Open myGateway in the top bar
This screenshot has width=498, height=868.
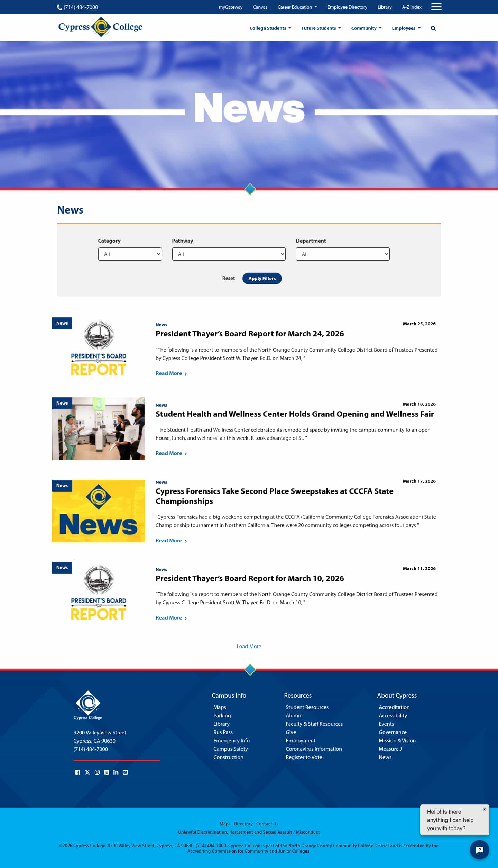click(x=231, y=7)
